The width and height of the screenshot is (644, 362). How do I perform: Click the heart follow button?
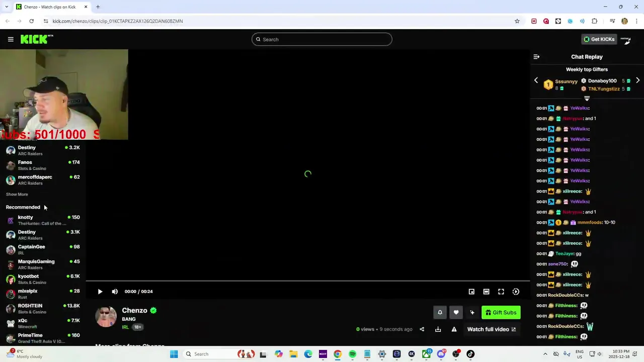point(456,312)
